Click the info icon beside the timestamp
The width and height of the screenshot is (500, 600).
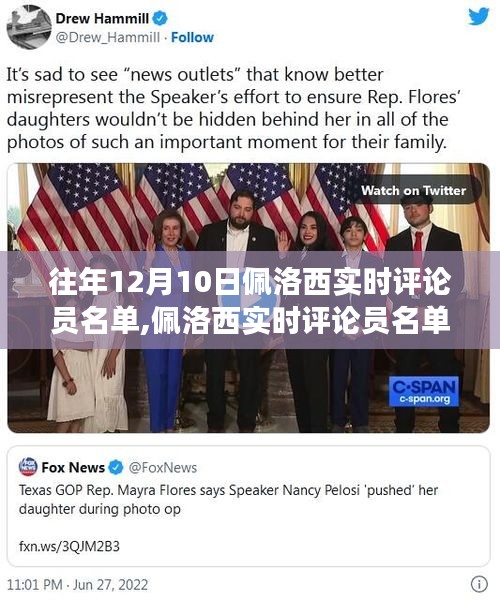coord(479,584)
